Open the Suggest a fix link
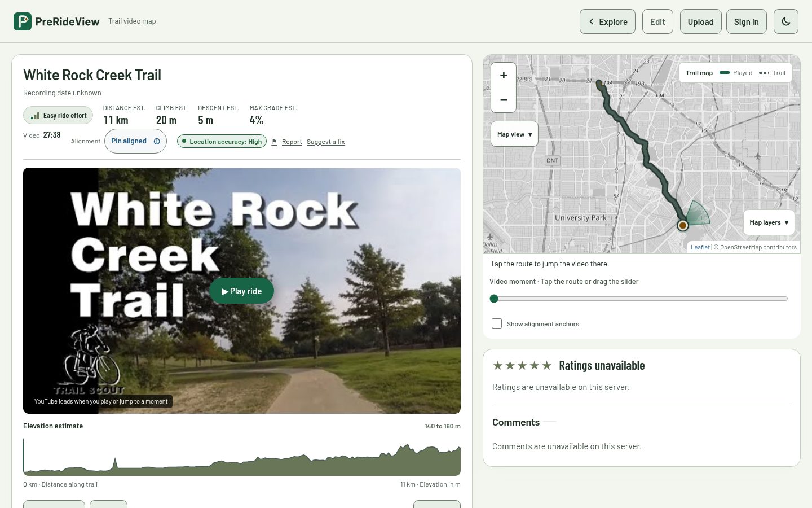 click(x=325, y=142)
